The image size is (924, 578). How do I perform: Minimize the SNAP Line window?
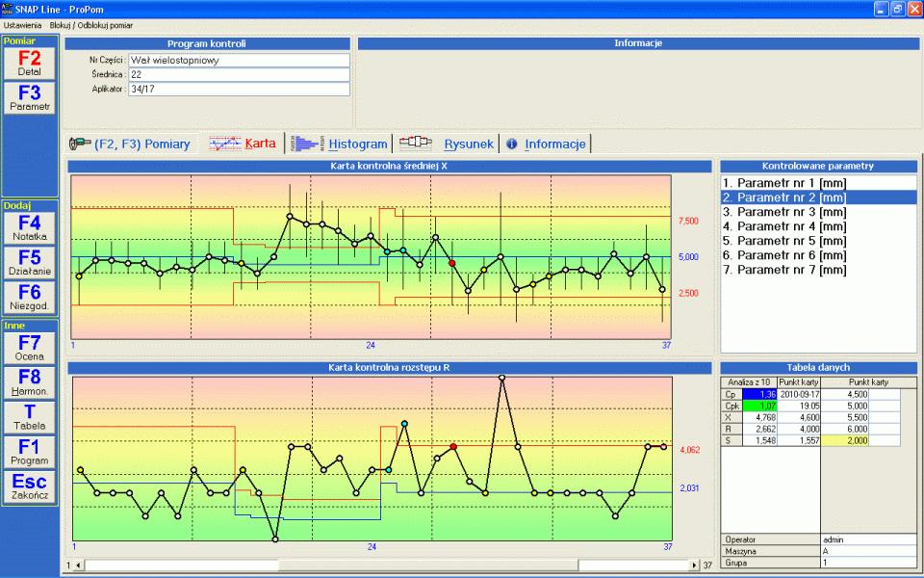881,9
